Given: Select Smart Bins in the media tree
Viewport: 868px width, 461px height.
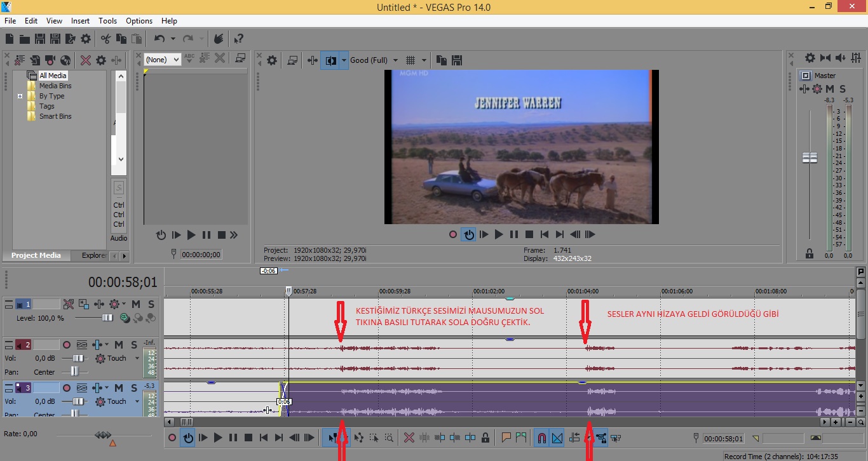Looking at the screenshot, I should point(55,116).
